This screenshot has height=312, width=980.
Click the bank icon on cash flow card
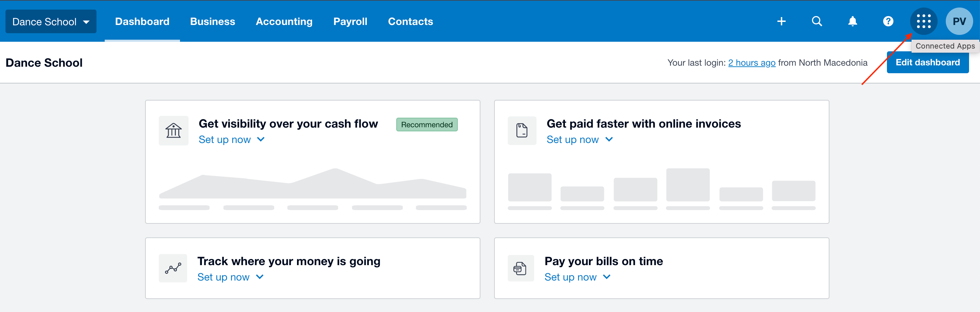173,130
